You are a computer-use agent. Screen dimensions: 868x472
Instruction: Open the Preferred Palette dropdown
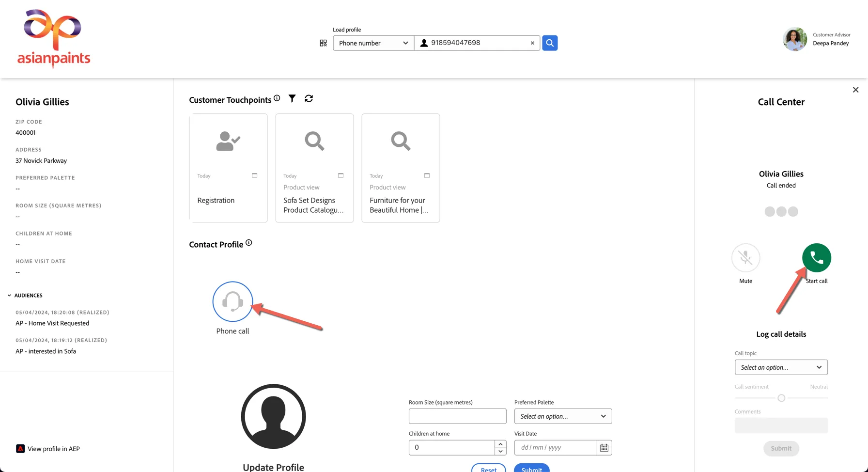coord(563,416)
